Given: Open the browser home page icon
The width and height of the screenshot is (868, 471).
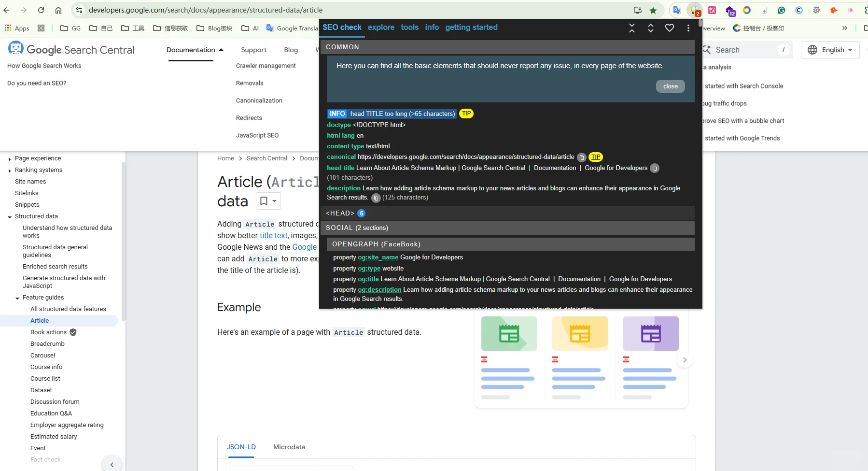Looking at the screenshot, I should [58, 10].
